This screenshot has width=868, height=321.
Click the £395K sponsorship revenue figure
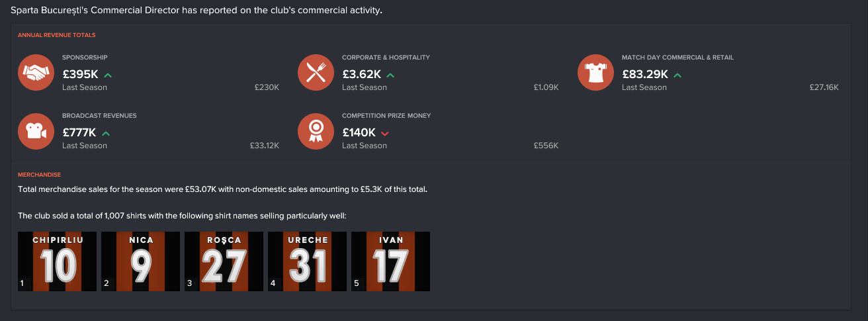tap(80, 75)
